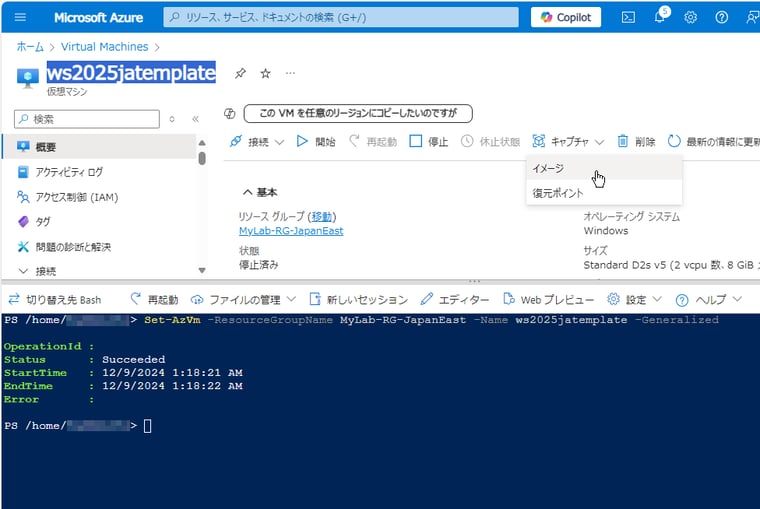Click 切り替え先 Bash in Cloud Shell

[x=55, y=300]
